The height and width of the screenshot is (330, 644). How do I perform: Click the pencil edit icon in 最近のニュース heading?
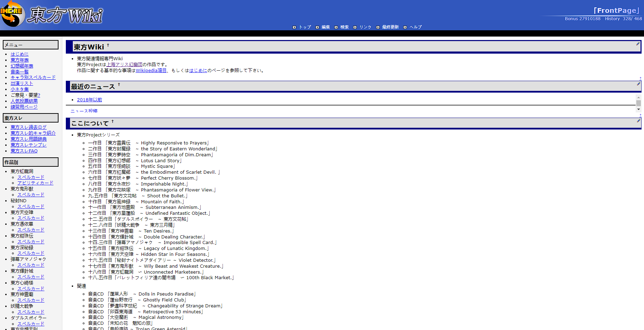pyautogui.click(x=638, y=84)
